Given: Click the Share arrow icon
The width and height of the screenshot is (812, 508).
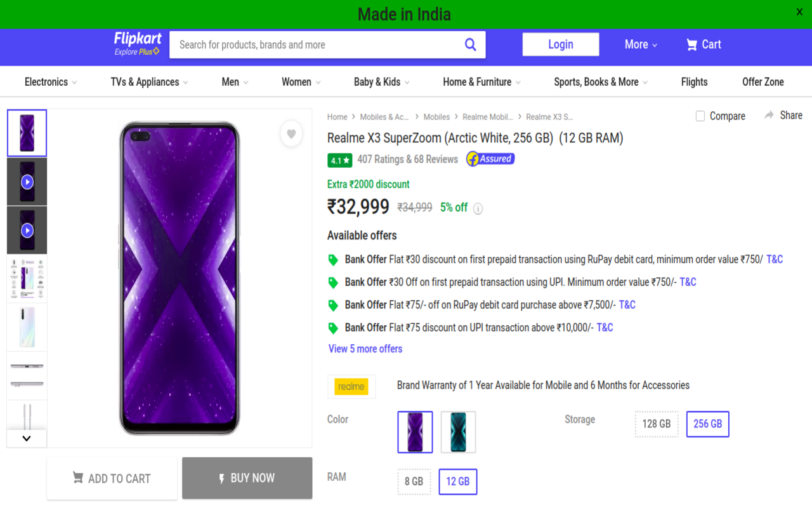Looking at the screenshot, I should click(x=769, y=115).
